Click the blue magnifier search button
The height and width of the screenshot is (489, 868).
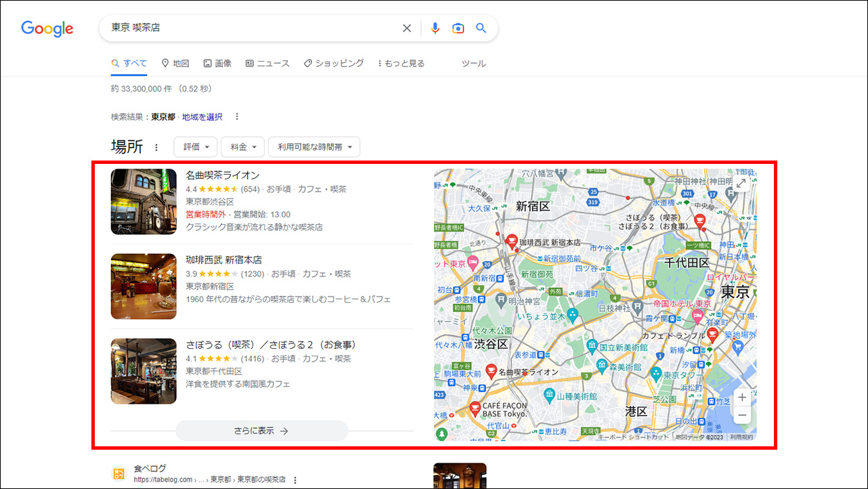(x=481, y=28)
